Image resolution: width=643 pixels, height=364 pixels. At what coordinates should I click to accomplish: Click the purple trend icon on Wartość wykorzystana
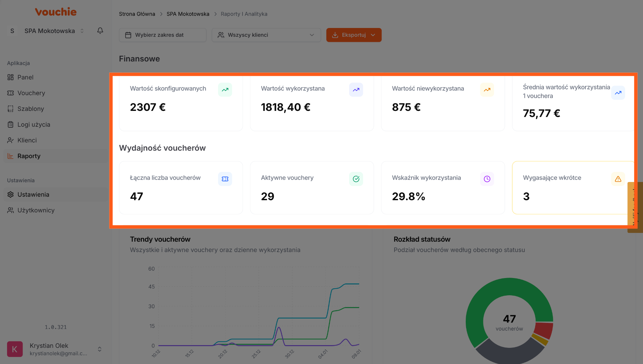pos(356,90)
